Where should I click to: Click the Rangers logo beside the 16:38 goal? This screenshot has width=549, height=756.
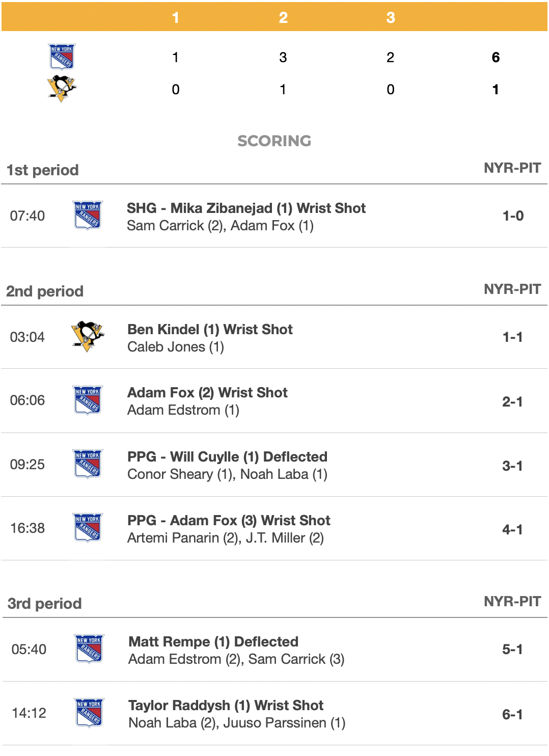(x=88, y=527)
